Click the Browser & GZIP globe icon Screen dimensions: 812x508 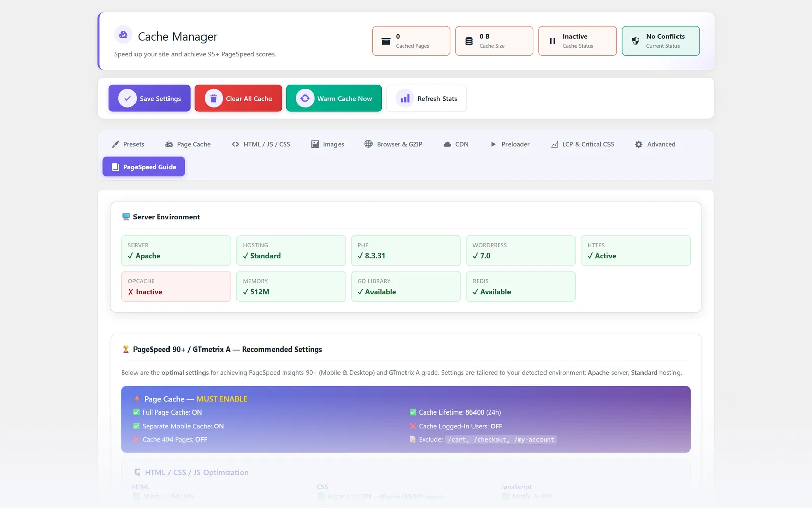[x=368, y=144]
